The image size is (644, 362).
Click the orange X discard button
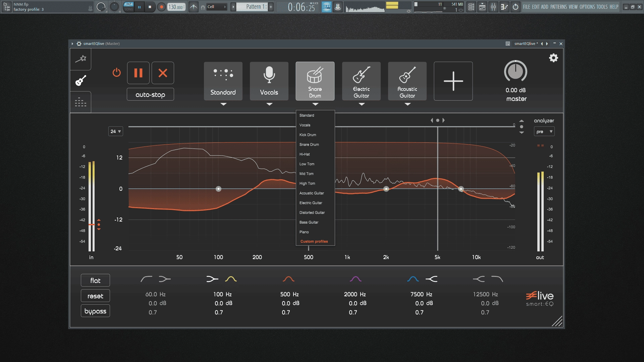163,73
